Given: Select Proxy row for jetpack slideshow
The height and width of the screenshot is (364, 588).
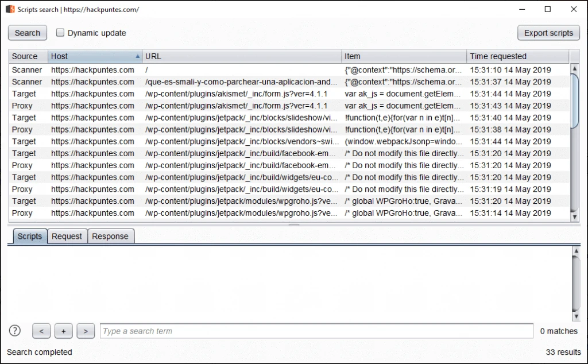Looking at the screenshot, I should pos(289,130).
